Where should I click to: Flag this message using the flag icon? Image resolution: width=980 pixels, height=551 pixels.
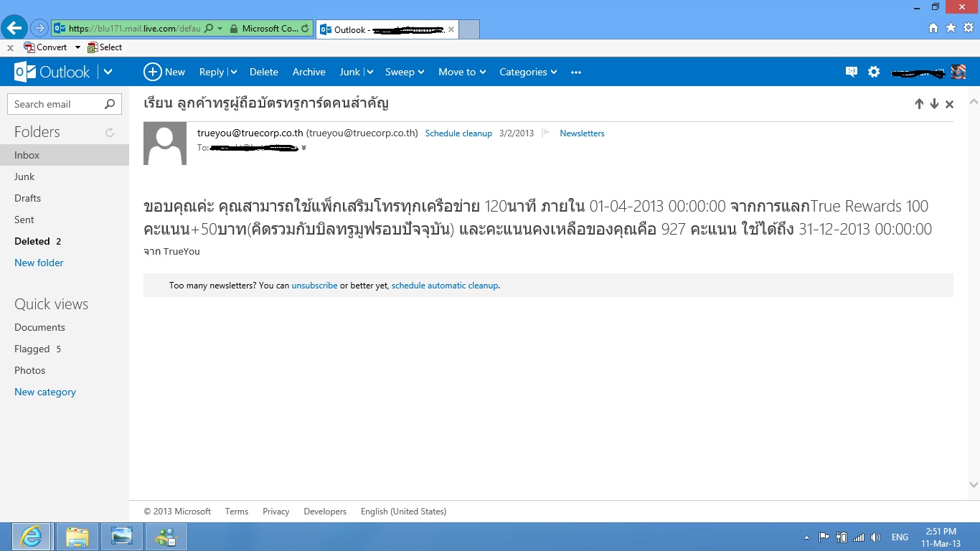(x=546, y=133)
